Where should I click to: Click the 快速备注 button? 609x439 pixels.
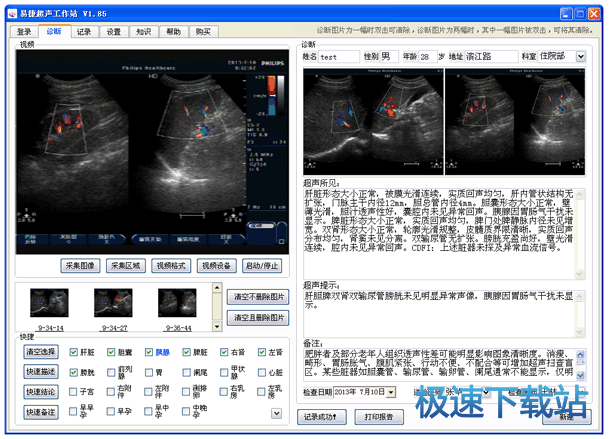tap(41, 412)
